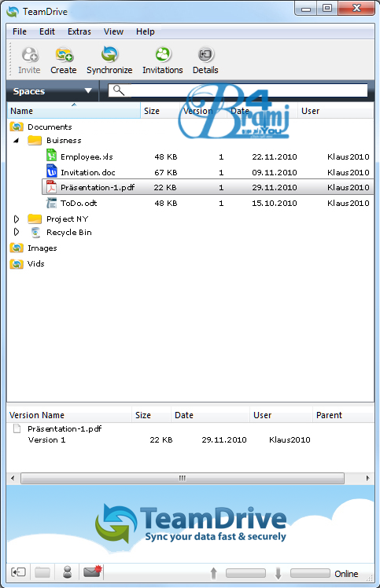Click the version pane Date column header
Viewport: 380px width, 588px height.
click(210, 415)
